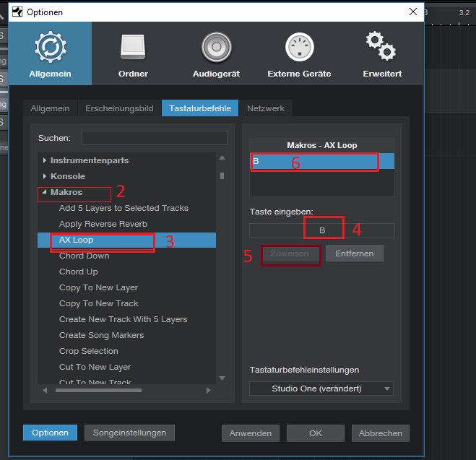Open the Audiogerät options category
This screenshot has height=460, width=476.
pyautogui.click(x=216, y=53)
